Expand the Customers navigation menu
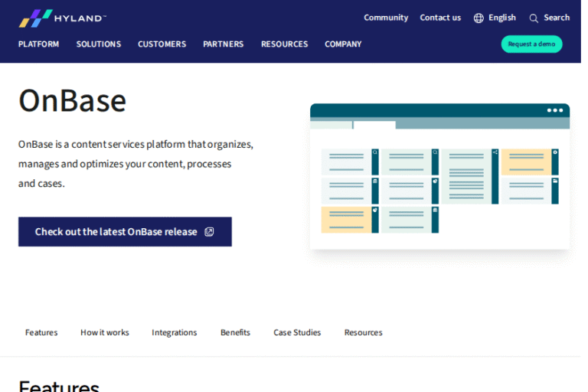Image resolution: width=588 pixels, height=392 pixels. (162, 44)
